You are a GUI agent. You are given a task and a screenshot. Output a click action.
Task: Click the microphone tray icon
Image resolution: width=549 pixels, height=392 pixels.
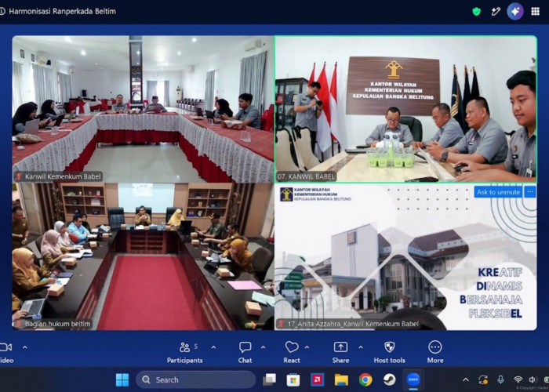[500, 379]
